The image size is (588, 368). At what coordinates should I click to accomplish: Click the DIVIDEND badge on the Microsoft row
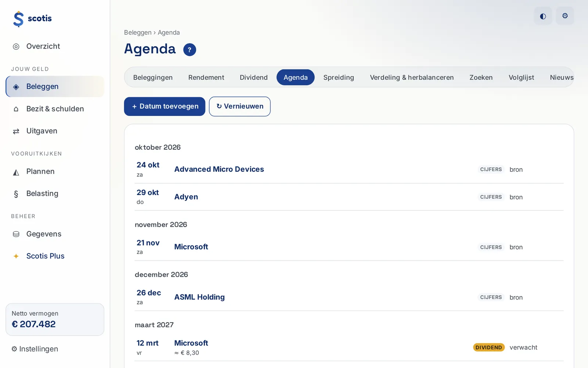coord(489,347)
